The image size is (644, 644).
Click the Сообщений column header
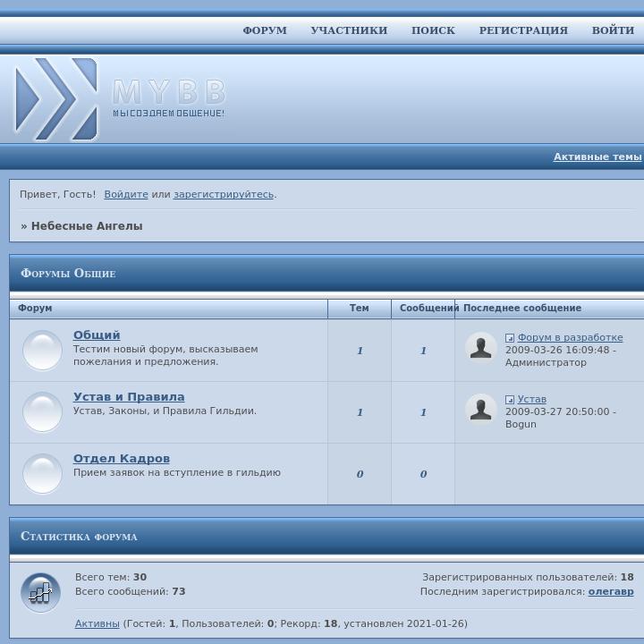click(x=429, y=308)
